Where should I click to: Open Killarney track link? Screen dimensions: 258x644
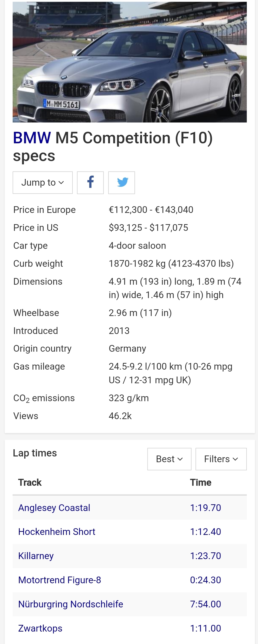[36, 556]
